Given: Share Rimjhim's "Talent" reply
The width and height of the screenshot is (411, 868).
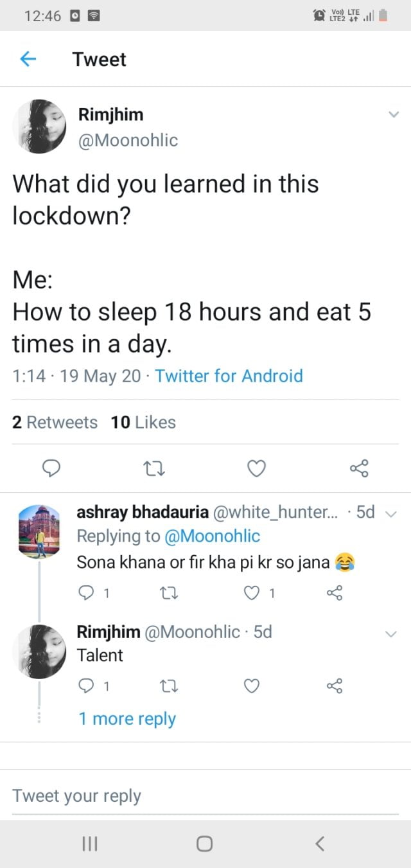Looking at the screenshot, I should (x=335, y=686).
